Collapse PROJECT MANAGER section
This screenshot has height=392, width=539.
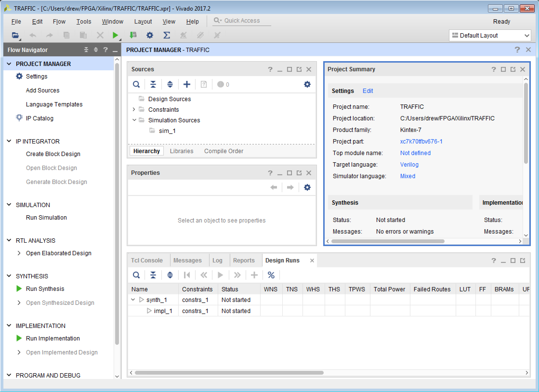click(x=9, y=64)
